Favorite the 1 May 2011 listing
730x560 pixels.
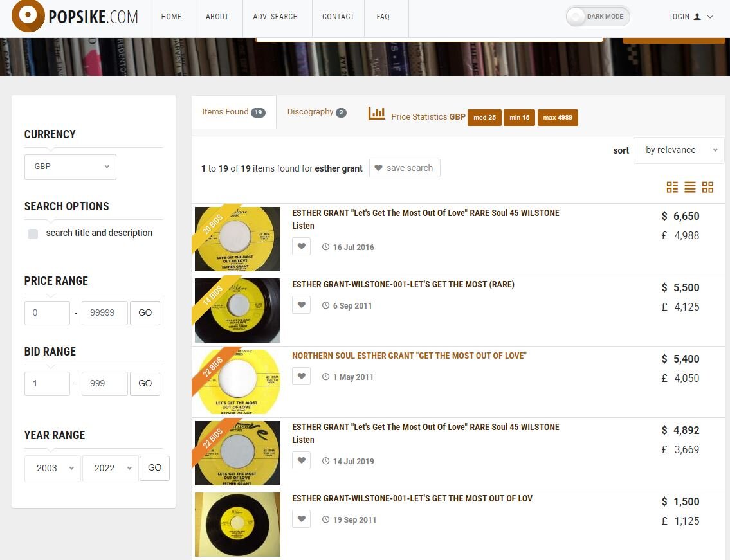click(301, 376)
